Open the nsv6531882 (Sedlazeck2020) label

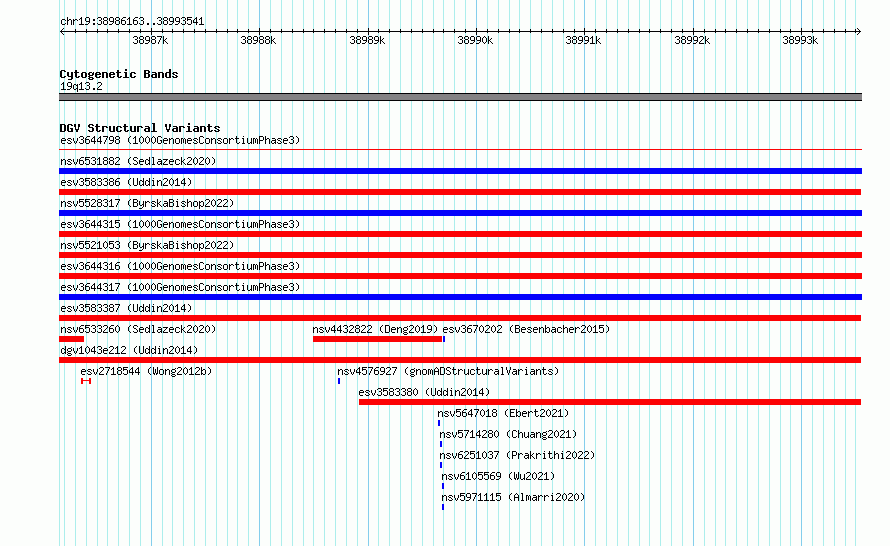click(x=138, y=161)
